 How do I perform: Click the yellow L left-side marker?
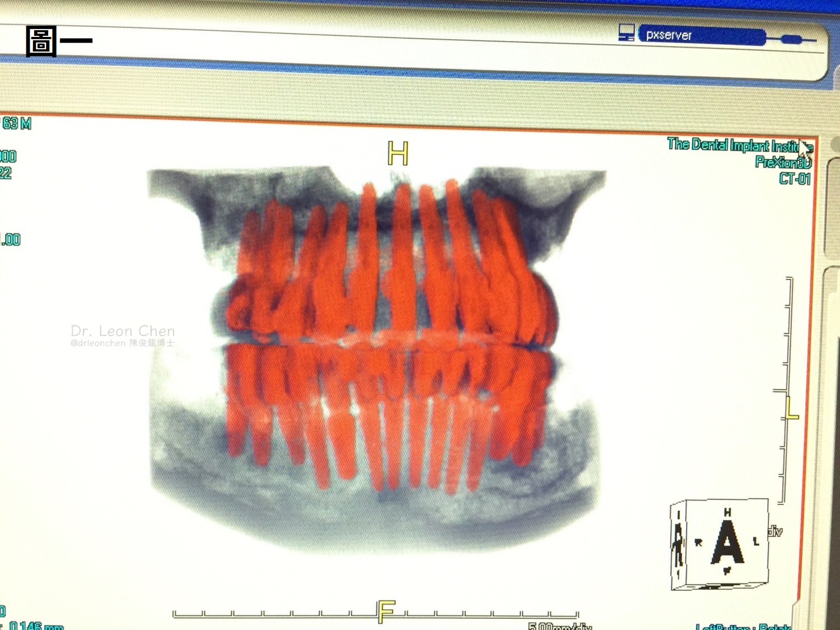point(792,408)
